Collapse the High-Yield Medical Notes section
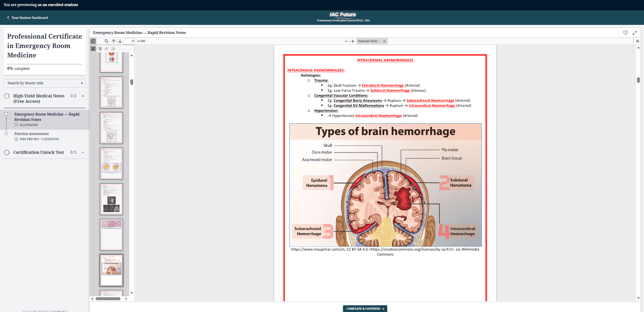The height and width of the screenshot is (312, 644). pos(83,96)
